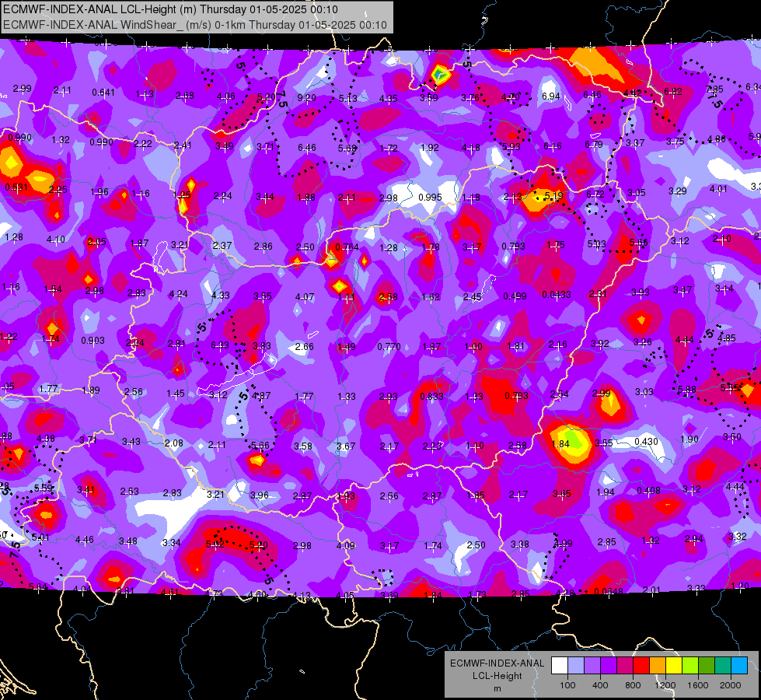761x700 pixels.
Task: Click the wind shear value 6.16
Action: click(553, 146)
